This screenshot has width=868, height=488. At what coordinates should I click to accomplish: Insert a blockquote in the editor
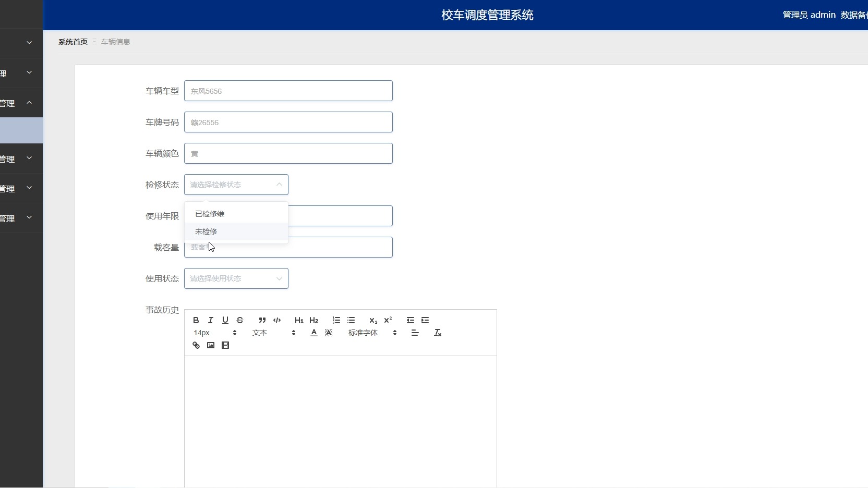pos(262,320)
